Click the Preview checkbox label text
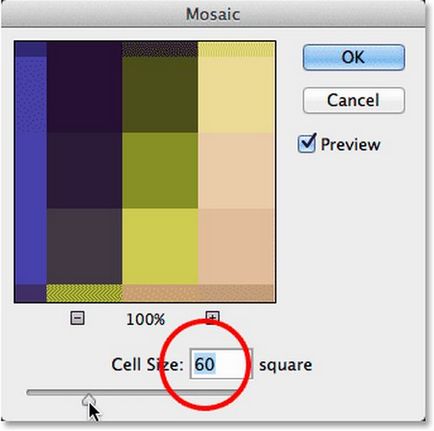 pos(350,145)
